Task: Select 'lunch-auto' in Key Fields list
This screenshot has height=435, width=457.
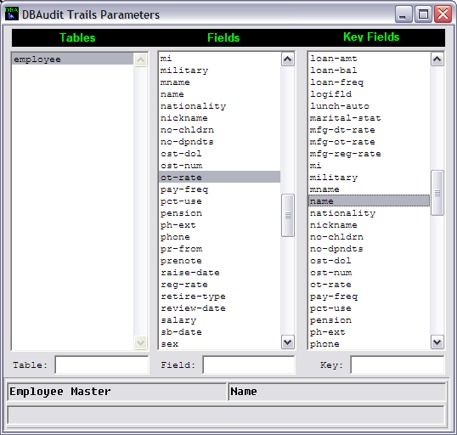Action: coord(369,106)
